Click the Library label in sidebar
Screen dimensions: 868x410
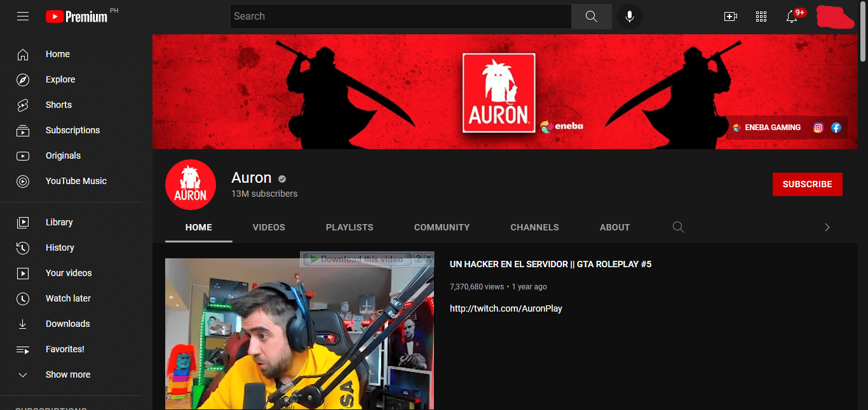59,223
